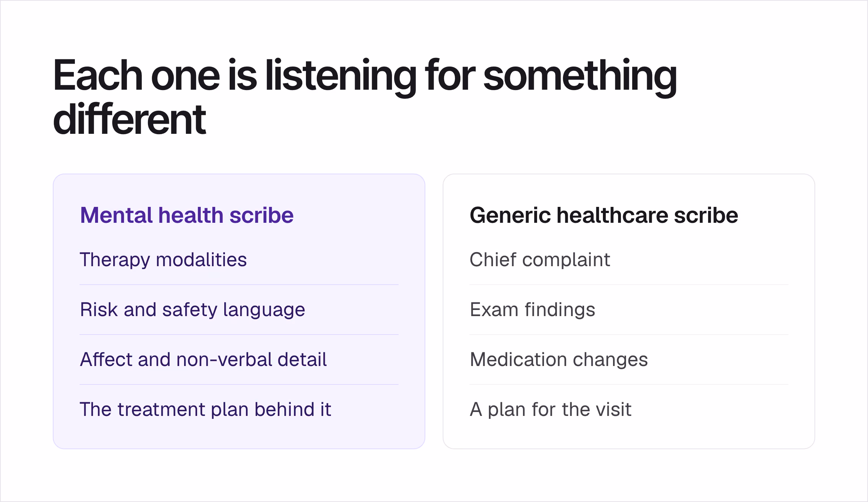The image size is (868, 502).
Task: Select the 'Therapy modalities' list item
Action: coord(163,260)
